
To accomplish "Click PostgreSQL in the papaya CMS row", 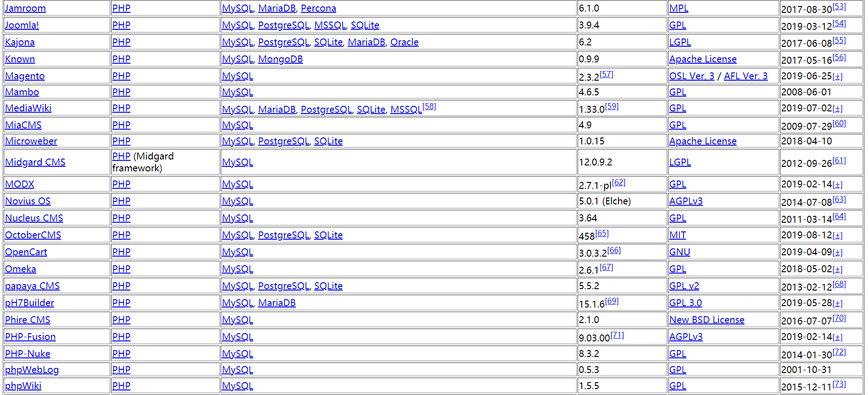I will [284, 286].
